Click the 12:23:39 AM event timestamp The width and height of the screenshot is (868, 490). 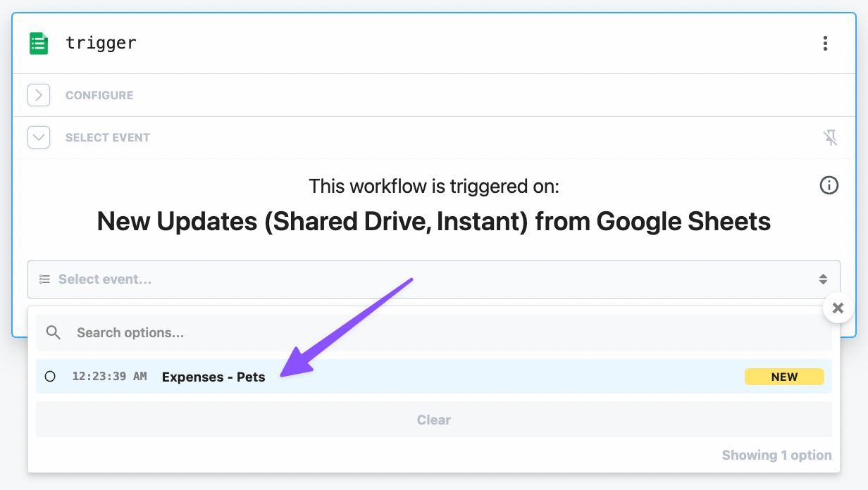tap(109, 377)
